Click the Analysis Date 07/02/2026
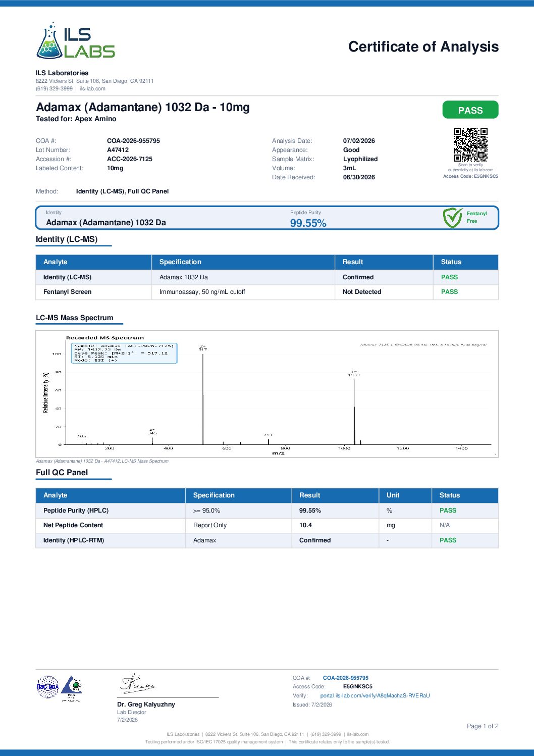Screen dimensions: 534x756 [x=359, y=141]
